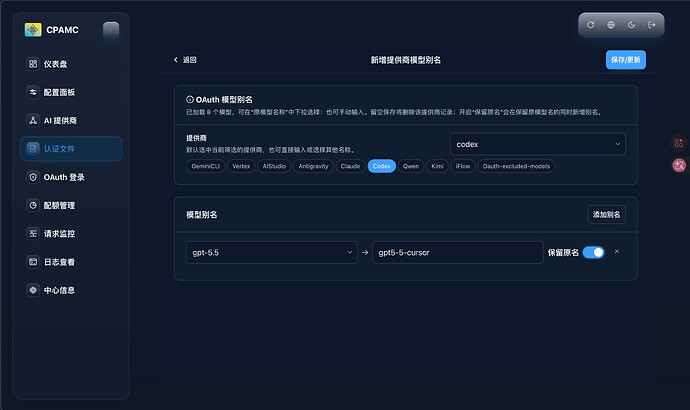The width and height of the screenshot is (690, 410).
Task: Select the Vertex provider chip
Action: point(241,166)
